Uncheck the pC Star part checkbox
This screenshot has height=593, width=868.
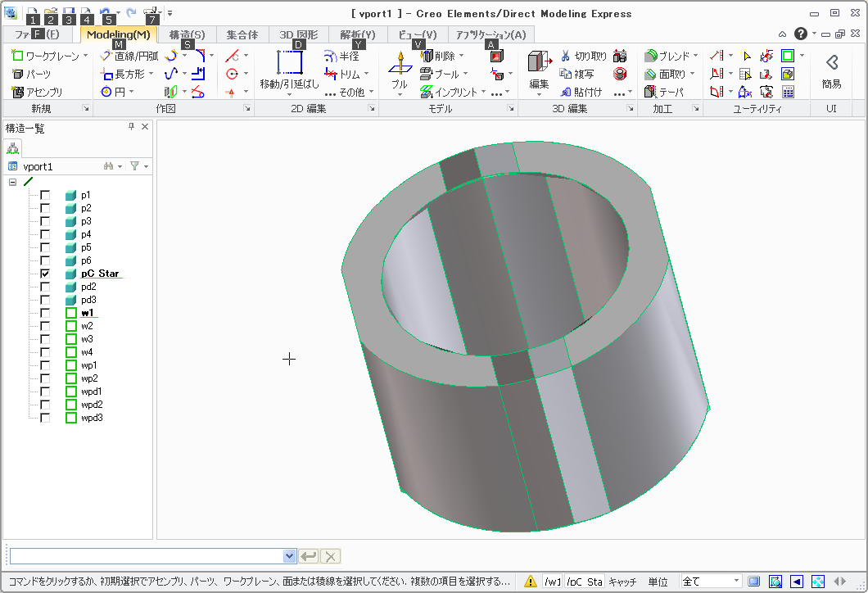(45, 274)
